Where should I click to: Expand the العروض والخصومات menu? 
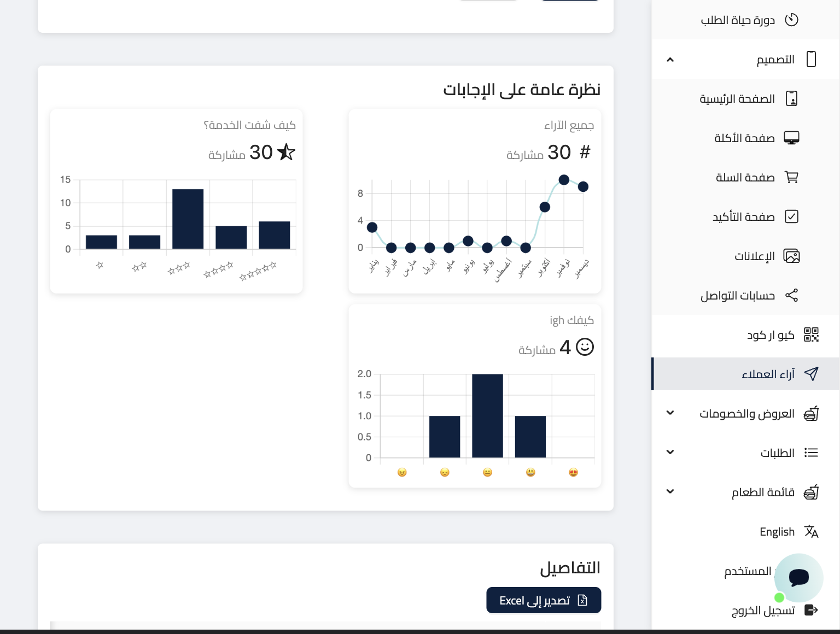[x=670, y=413]
